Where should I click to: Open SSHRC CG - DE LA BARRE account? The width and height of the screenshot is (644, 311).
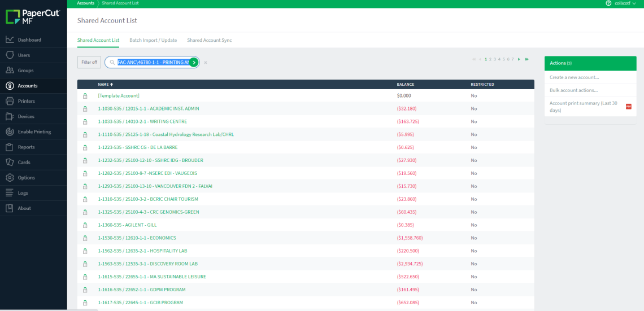(x=138, y=147)
